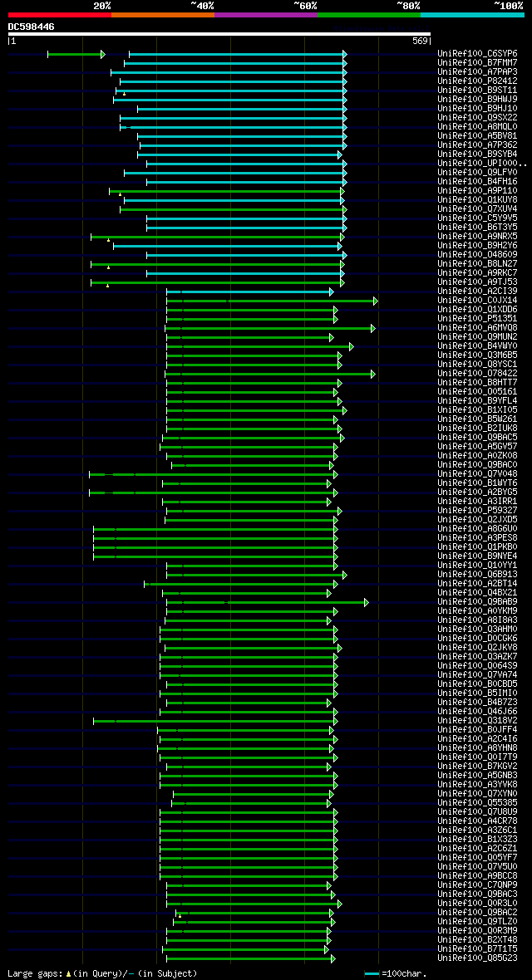The height and width of the screenshot is (980, 532).
Task: Click the query end position 569
Action: 421,42
